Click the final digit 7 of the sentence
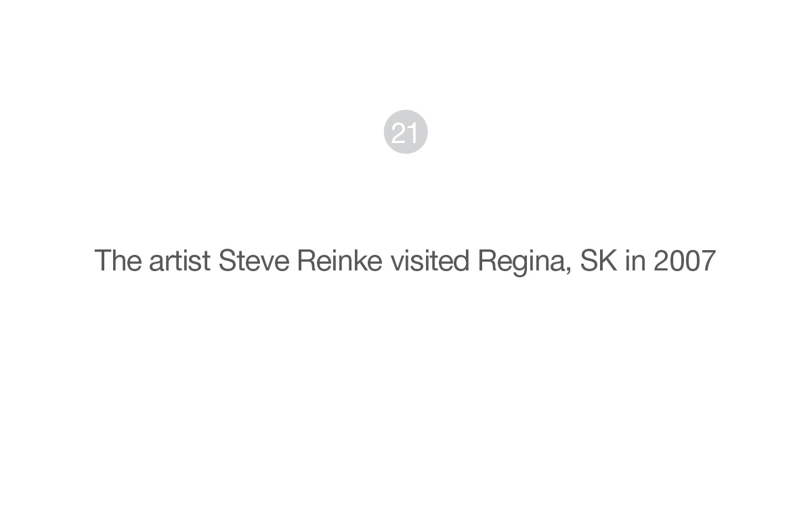This screenshot has height=526, width=812. point(709,260)
